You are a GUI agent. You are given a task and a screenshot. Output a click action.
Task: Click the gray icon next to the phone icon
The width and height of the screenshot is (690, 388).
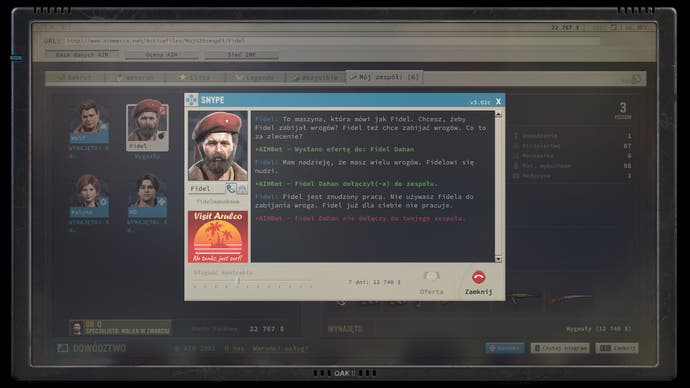[242, 189]
